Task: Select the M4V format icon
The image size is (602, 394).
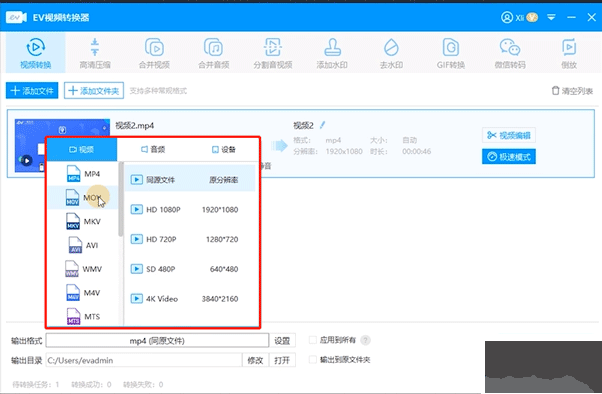Action: pos(73,293)
